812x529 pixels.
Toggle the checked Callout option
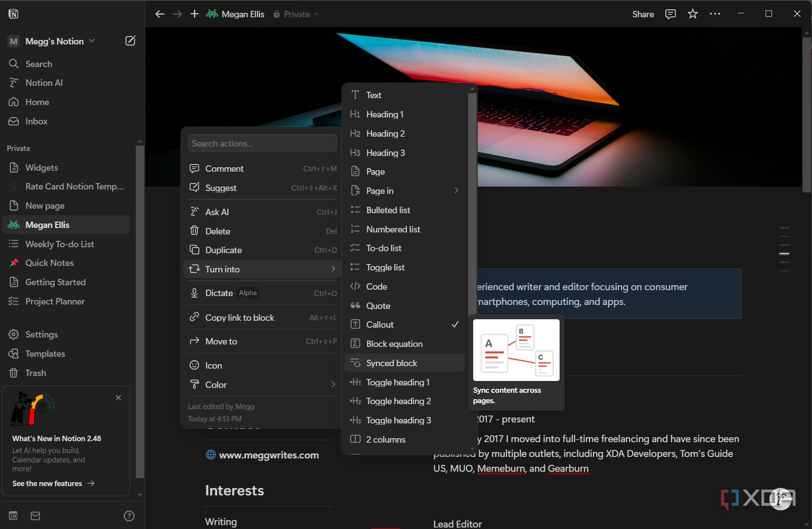404,325
